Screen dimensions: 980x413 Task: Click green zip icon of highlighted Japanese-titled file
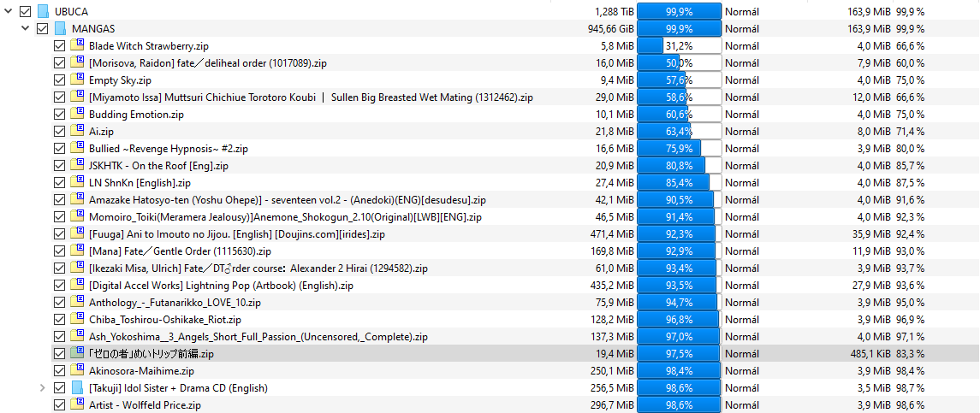coord(77,354)
